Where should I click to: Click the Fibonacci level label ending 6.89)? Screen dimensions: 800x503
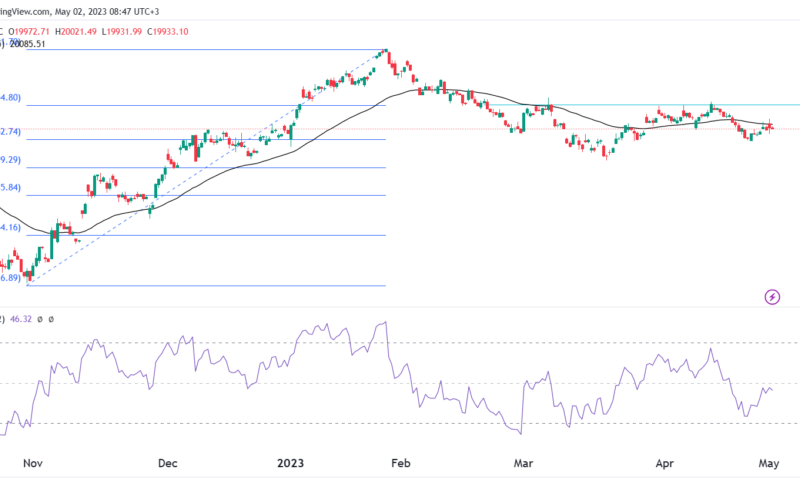tap(10, 278)
